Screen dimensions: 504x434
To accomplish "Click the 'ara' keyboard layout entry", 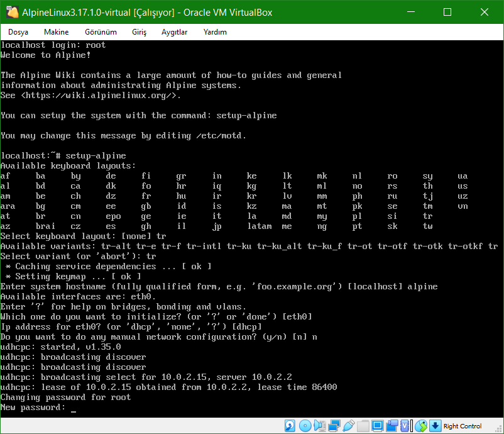I will pos(8,206).
